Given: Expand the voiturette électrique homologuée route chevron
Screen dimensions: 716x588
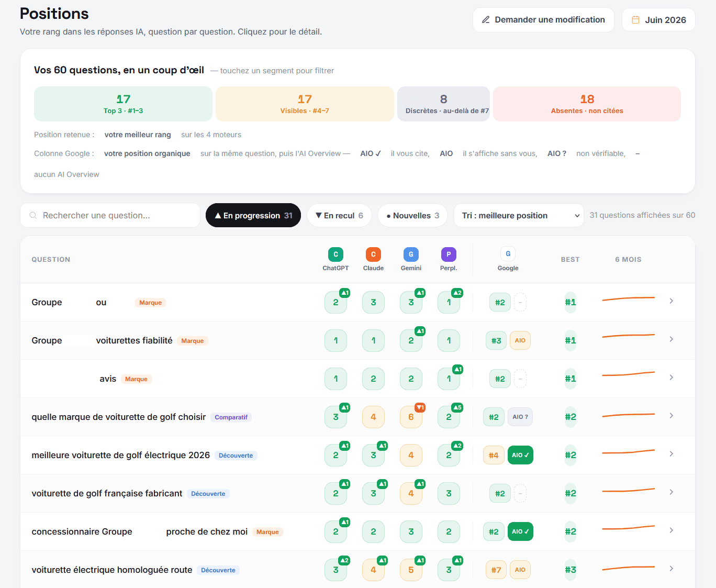Looking at the screenshot, I should point(671,569).
